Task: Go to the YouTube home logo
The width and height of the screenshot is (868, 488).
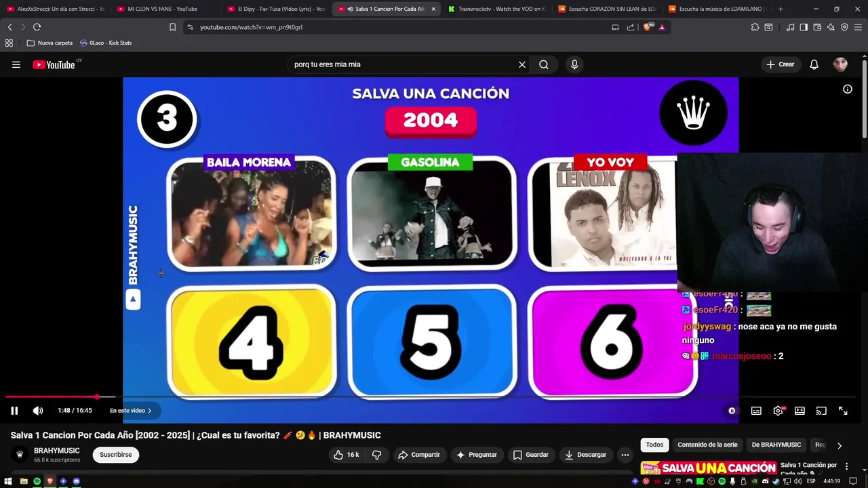Action: point(54,65)
